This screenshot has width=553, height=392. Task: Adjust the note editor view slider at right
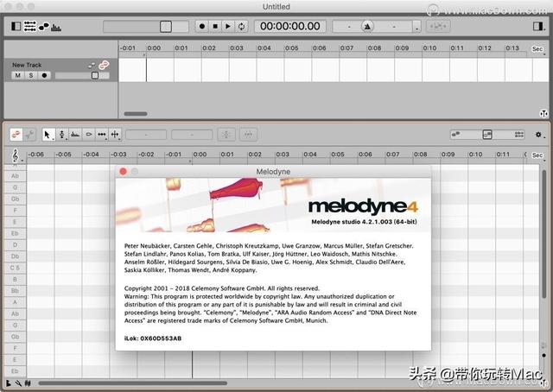click(487, 135)
